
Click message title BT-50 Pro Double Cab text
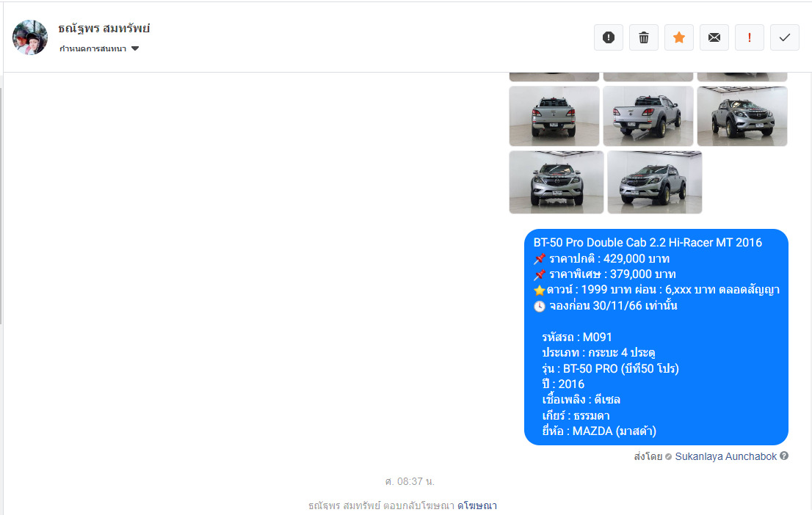pyautogui.click(x=648, y=243)
